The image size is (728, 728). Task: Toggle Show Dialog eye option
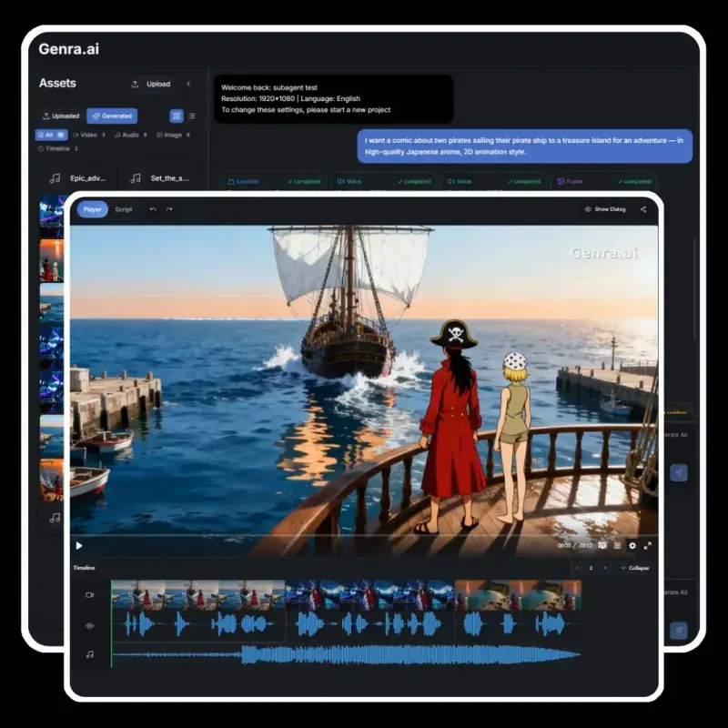click(605, 209)
